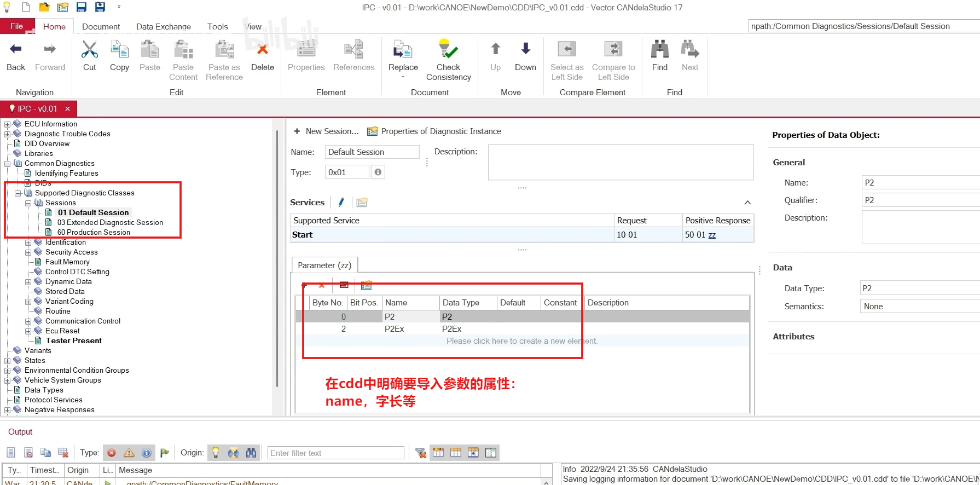
Task: Open Properties of Diagnostic Instance
Action: [434, 131]
